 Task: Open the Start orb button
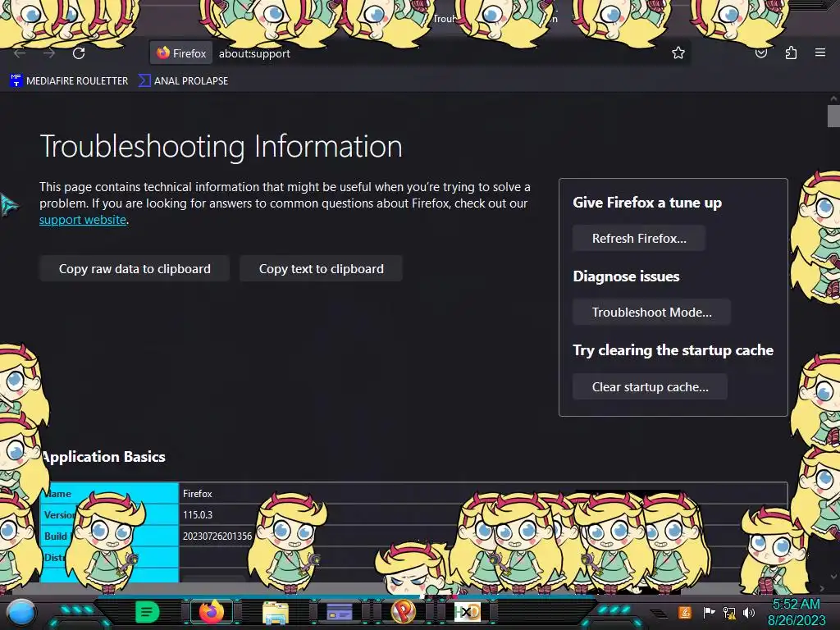point(21,614)
